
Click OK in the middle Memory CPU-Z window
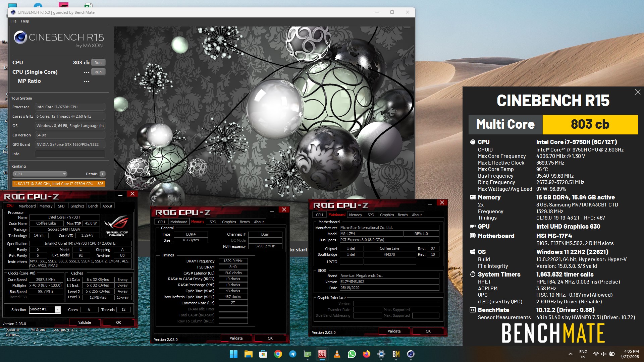270,338
